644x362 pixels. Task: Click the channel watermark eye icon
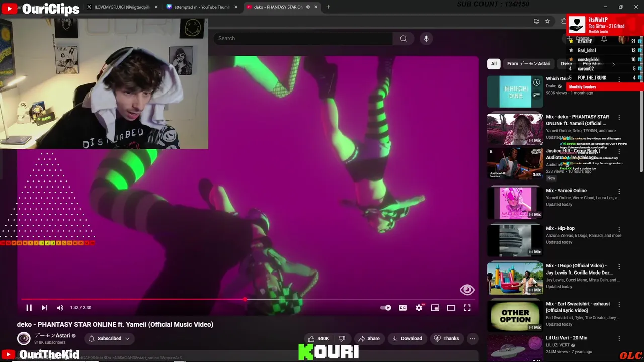[467, 290]
